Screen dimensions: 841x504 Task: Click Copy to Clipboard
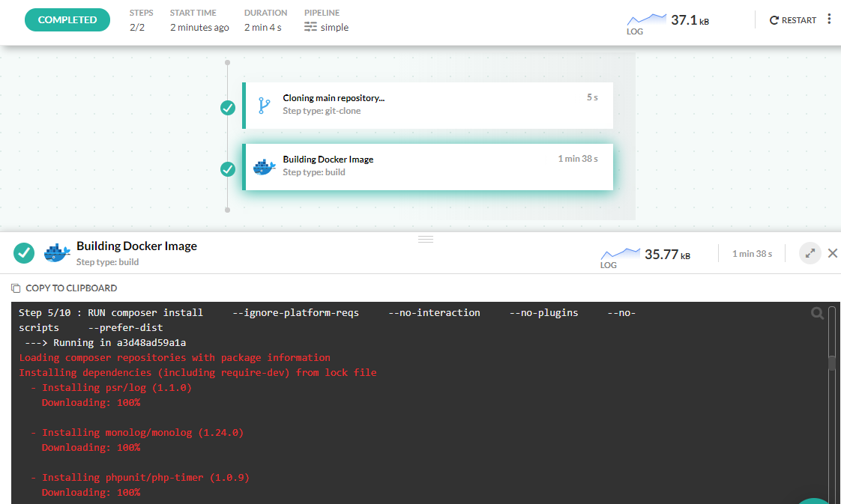tap(70, 288)
